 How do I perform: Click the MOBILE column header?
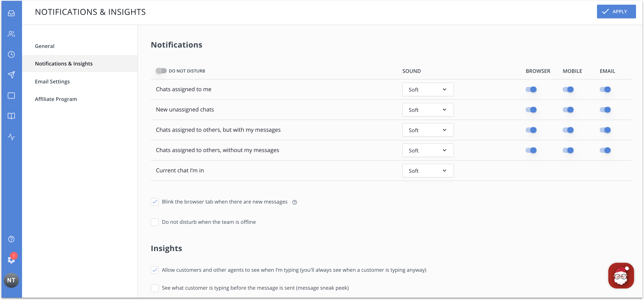572,71
